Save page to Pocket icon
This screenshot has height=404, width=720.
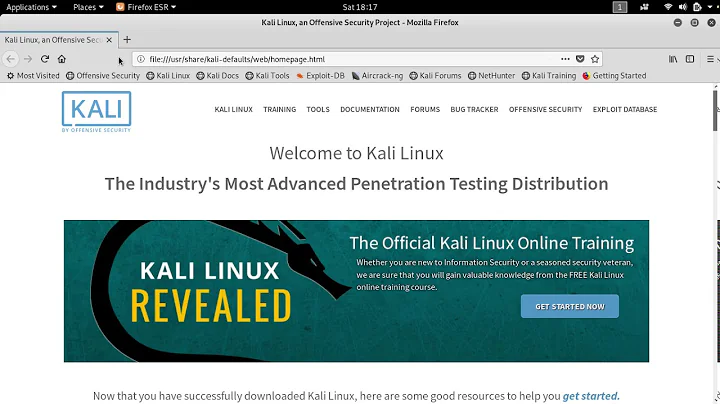pos(580,59)
